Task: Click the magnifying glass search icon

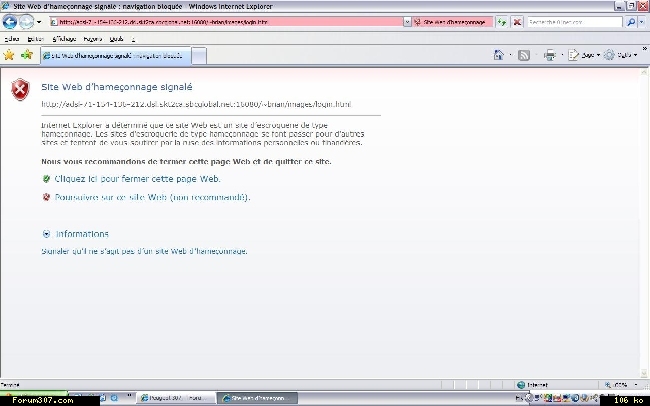Action: point(631,22)
